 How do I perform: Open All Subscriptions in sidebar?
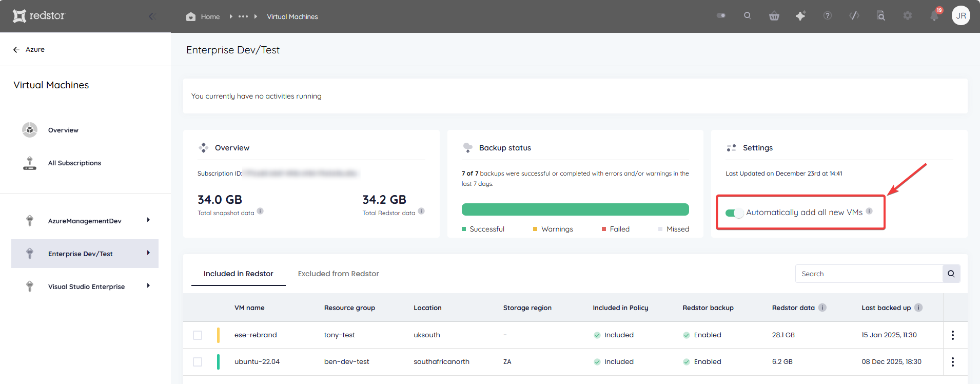(x=74, y=163)
